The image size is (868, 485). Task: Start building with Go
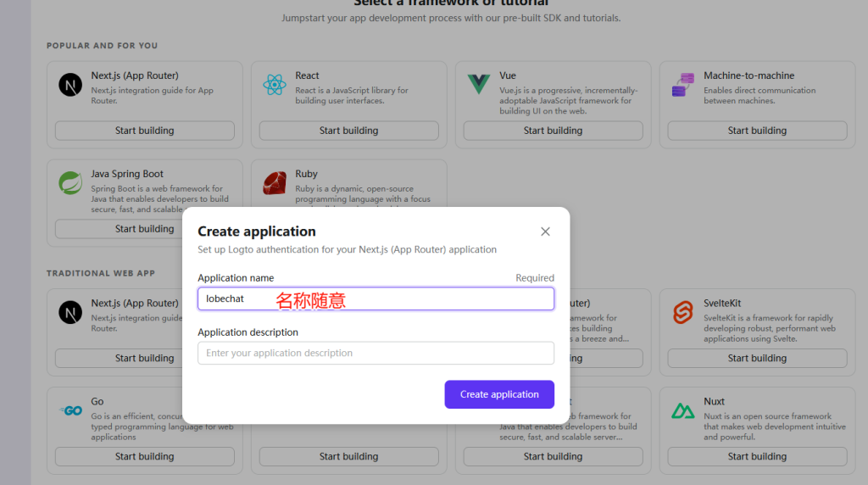click(144, 456)
